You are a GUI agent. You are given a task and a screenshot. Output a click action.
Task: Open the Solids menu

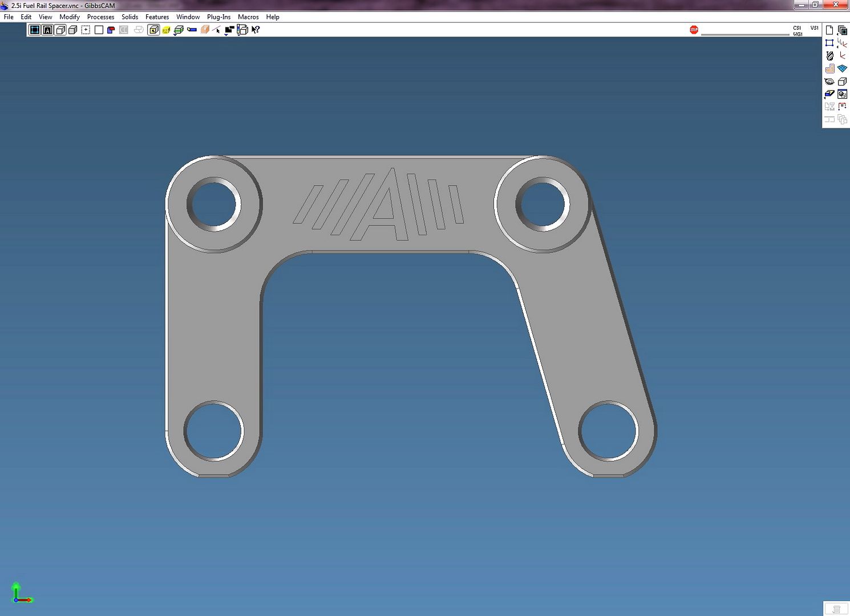[x=129, y=17]
